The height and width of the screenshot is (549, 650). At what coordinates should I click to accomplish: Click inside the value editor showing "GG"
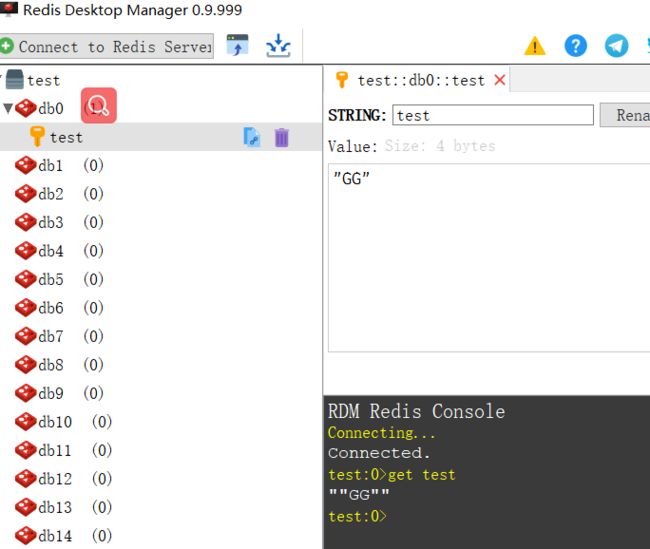[489, 257]
